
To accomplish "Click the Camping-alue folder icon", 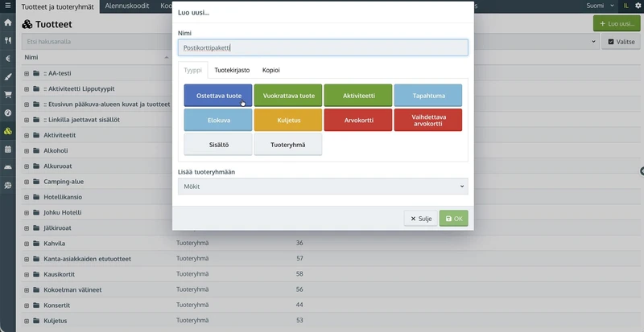I will pos(36,182).
